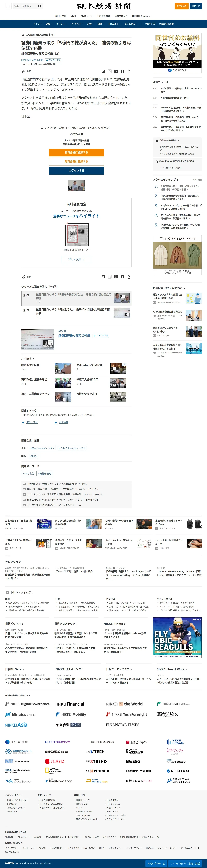Click 有料会員に登録する button
This screenshot has width=207, height=868.
(x=76, y=153)
